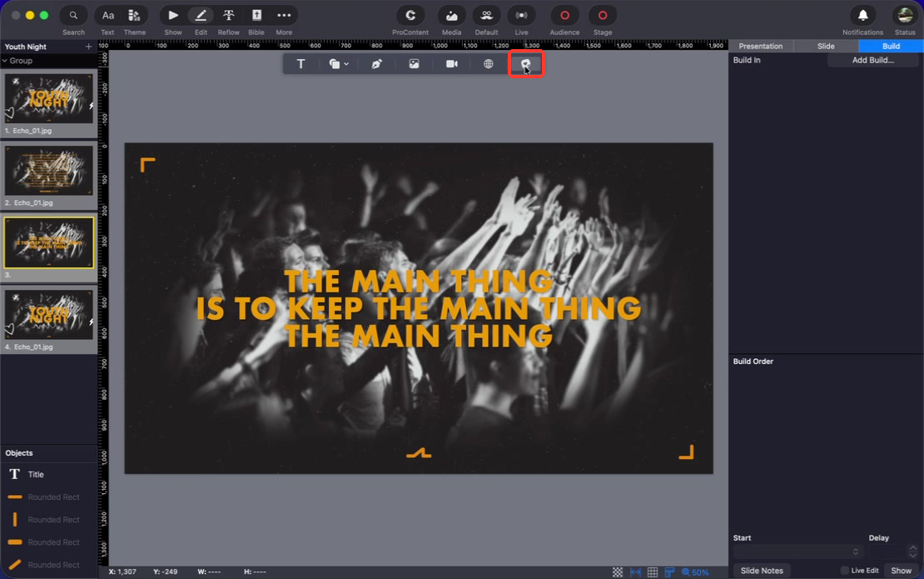Image resolution: width=924 pixels, height=579 pixels.
Task: Adjust the Delay stepper arrows
Action: click(913, 552)
